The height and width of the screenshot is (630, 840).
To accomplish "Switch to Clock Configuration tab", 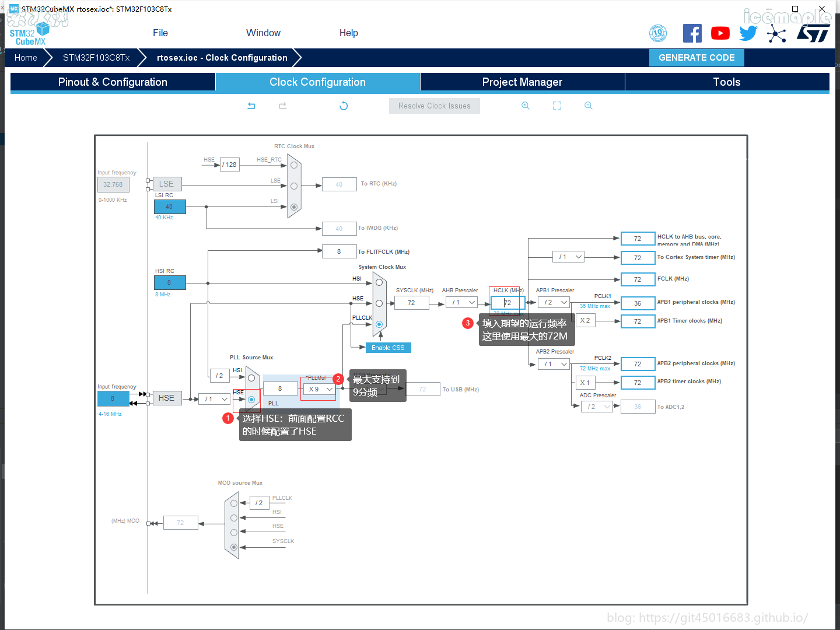I will click(x=318, y=82).
